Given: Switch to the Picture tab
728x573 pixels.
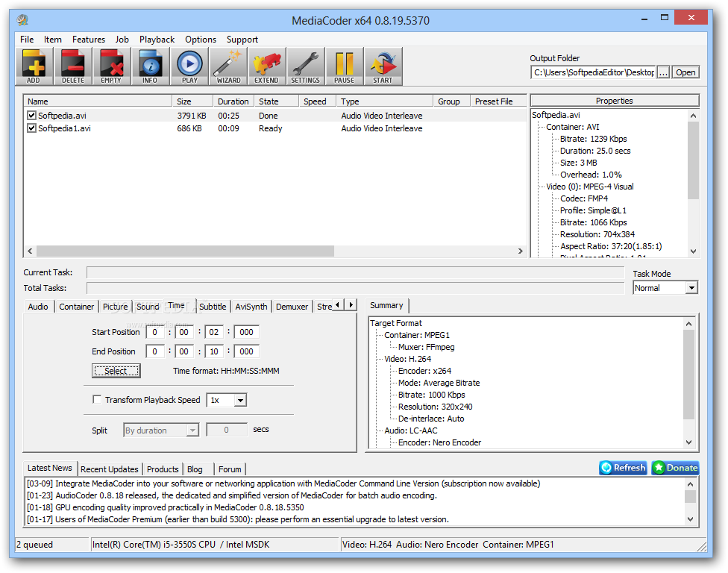Looking at the screenshot, I should pos(115,307).
